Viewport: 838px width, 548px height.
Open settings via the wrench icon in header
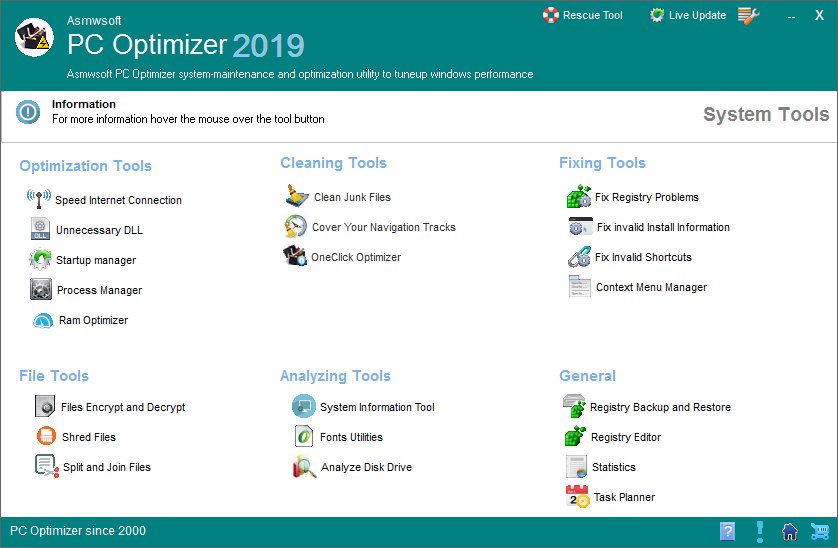pos(748,16)
